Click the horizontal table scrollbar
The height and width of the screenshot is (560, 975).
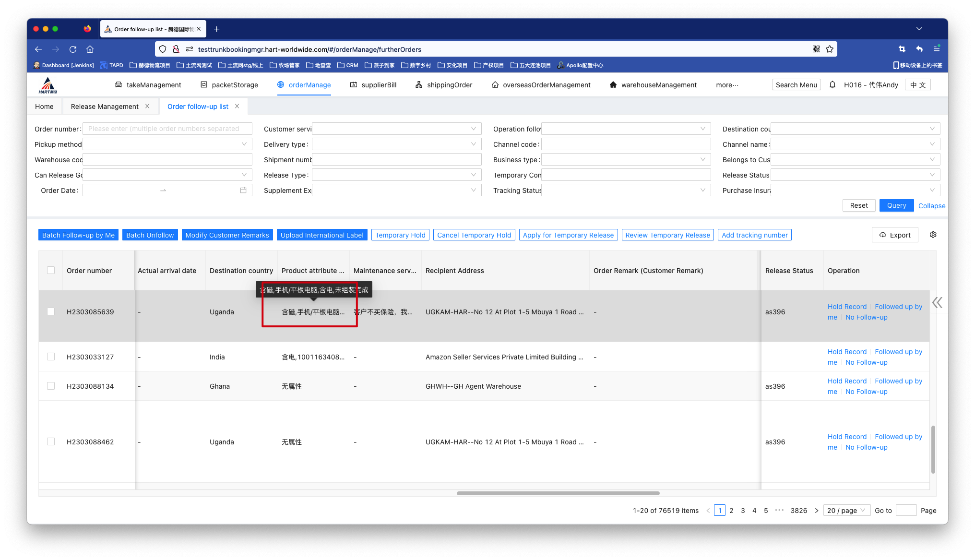(558, 493)
